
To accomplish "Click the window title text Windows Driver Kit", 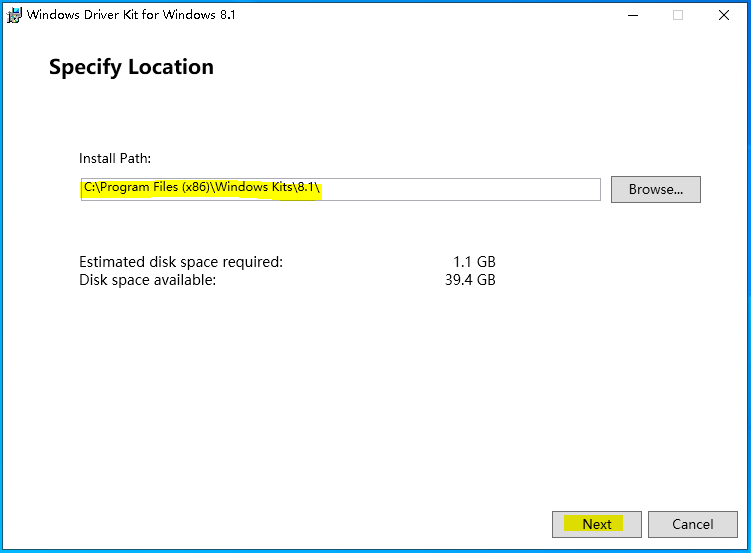I will point(131,15).
